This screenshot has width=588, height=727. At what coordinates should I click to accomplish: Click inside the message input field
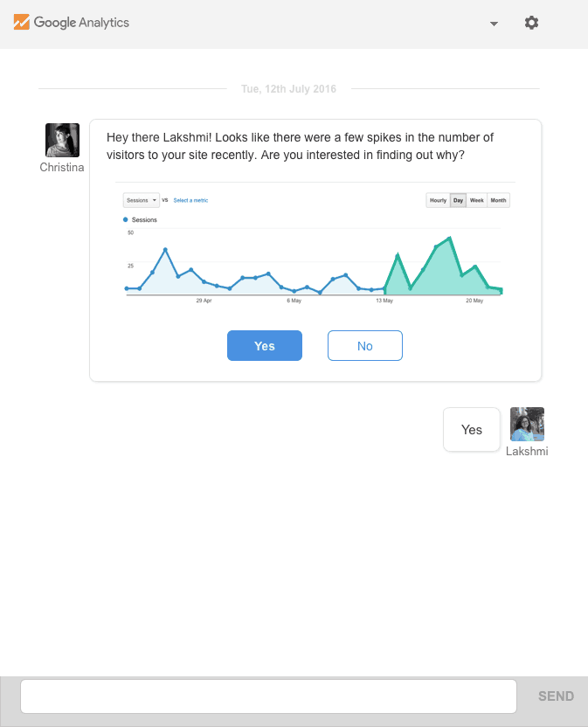click(268, 696)
